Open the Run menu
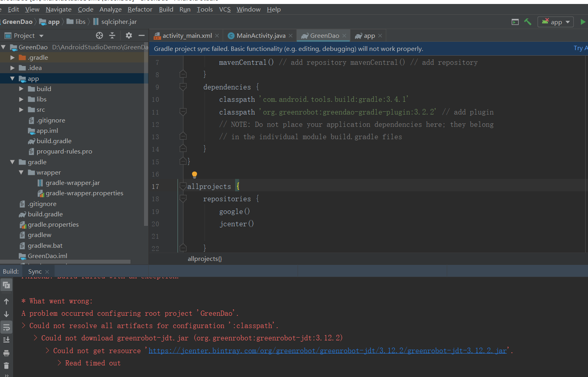 (x=185, y=9)
